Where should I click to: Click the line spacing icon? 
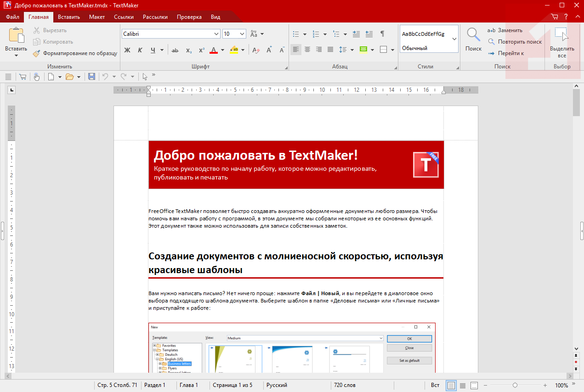pyautogui.click(x=343, y=50)
